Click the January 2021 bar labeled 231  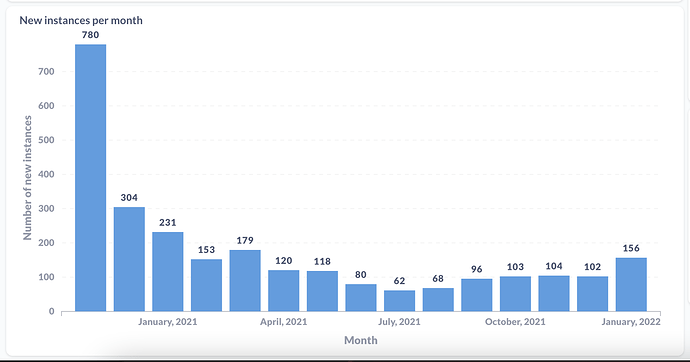[x=168, y=272]
